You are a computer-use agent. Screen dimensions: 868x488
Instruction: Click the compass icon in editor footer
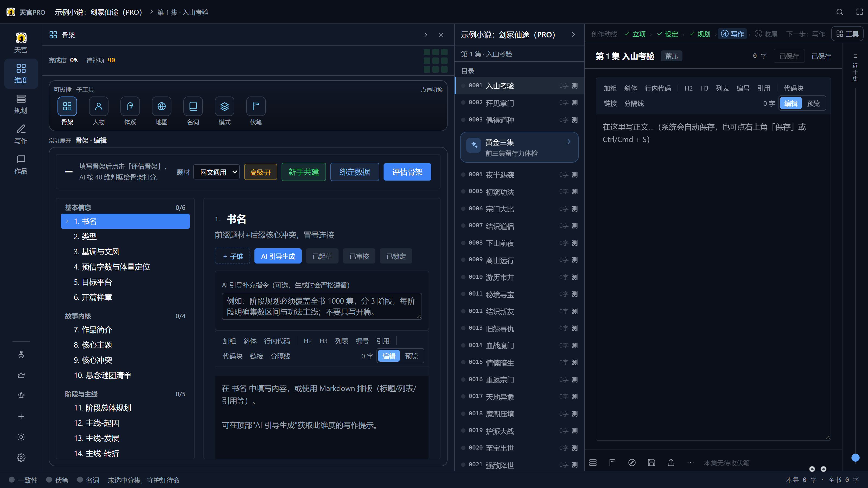(632, 463)
